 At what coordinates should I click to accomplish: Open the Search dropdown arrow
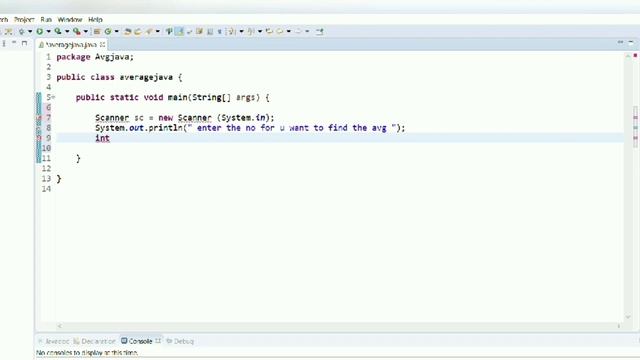[x=158, y=31]
